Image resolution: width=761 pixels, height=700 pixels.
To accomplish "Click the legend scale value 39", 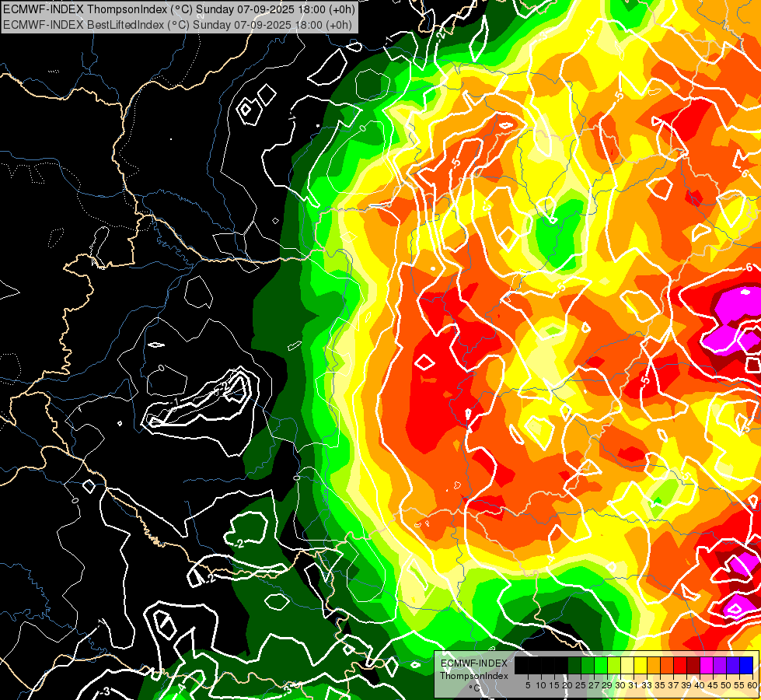I will [686, 685].
